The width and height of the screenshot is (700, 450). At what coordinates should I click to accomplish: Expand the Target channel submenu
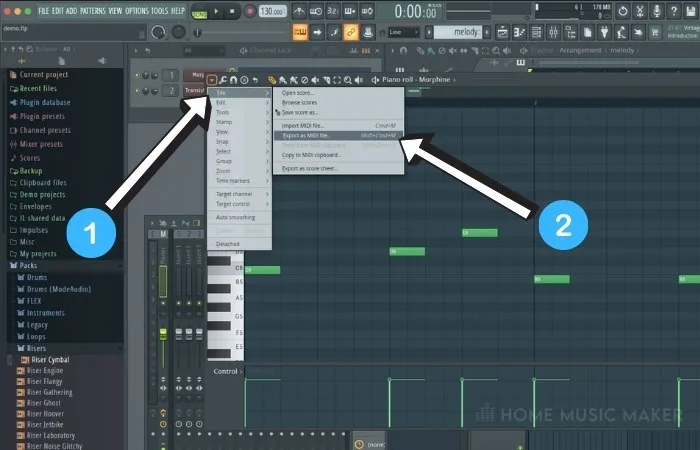(x=240, y=194)
